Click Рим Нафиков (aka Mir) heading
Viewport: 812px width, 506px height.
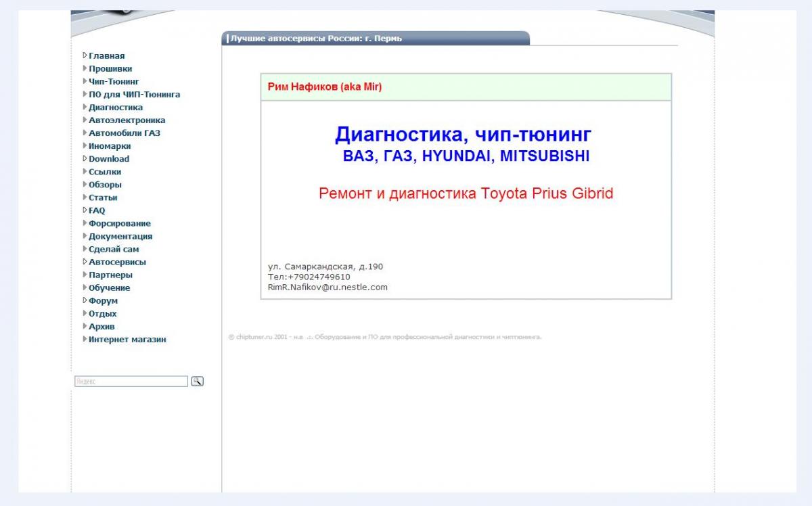(x=325, y=87)
